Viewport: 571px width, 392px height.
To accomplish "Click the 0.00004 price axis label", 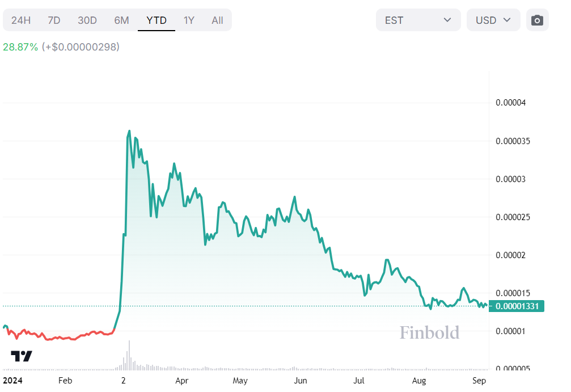I will pyautogui.click(x=510, y=103).
